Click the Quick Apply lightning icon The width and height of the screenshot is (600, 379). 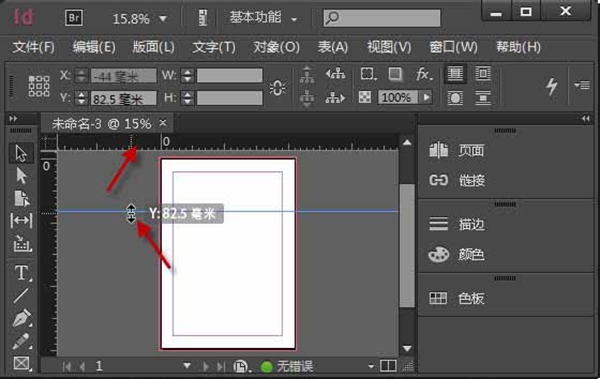(551, 86)
